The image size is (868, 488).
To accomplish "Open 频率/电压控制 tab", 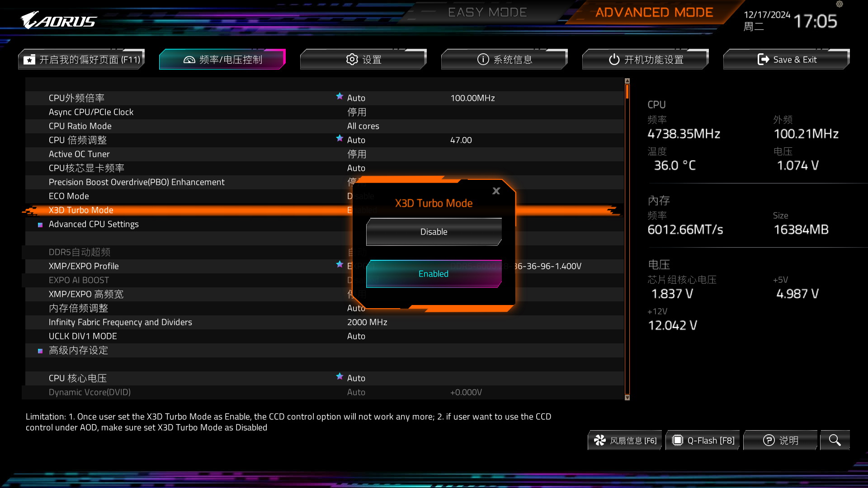I will click(x=222, y=59).
